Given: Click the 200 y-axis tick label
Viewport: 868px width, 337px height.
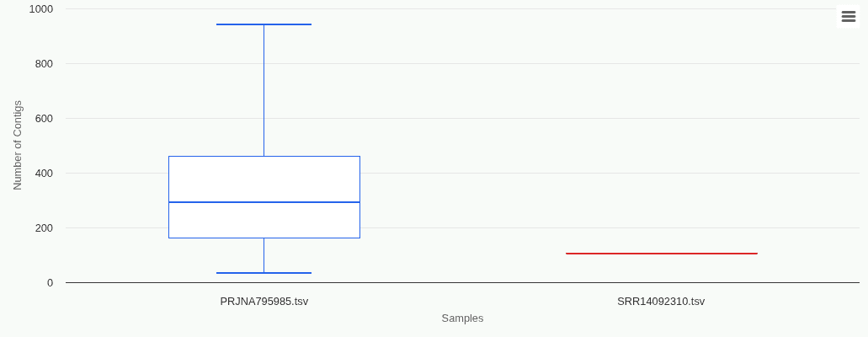Looking at the screenshot, I should [x=44, y=228].
